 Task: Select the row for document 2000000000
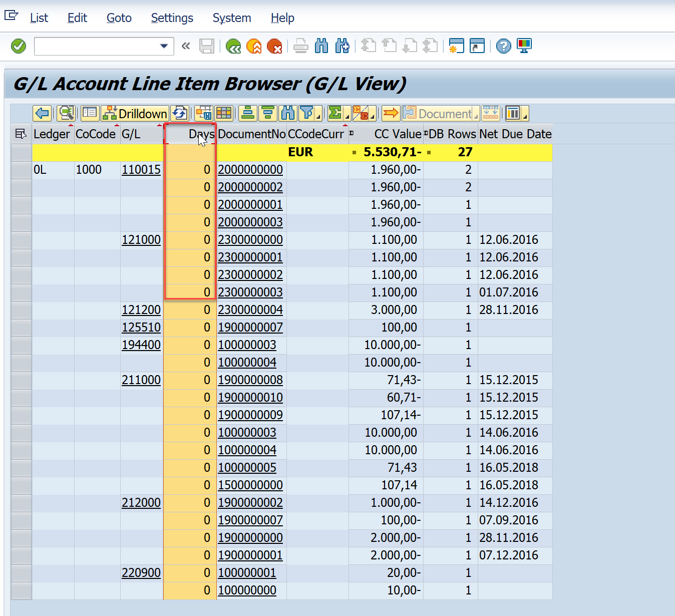pyautogui.click(x=21, y=170)
